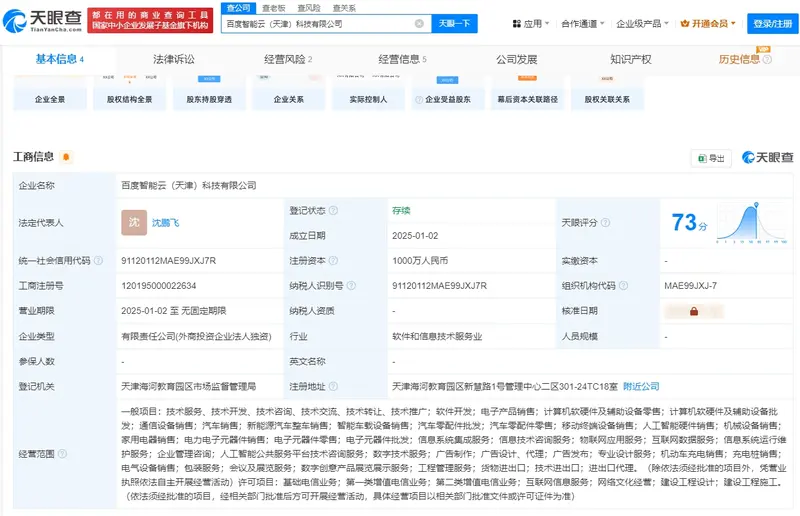Switch to the 查关系 search tab
The height and width of the screenshot is (516, 800).
tap(344, 8)
